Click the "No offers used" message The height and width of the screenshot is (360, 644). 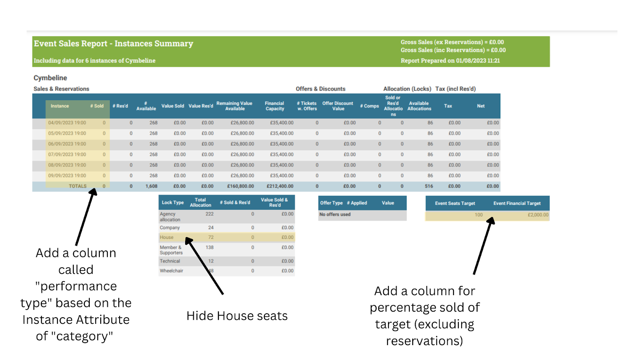[x=335, y=215]
